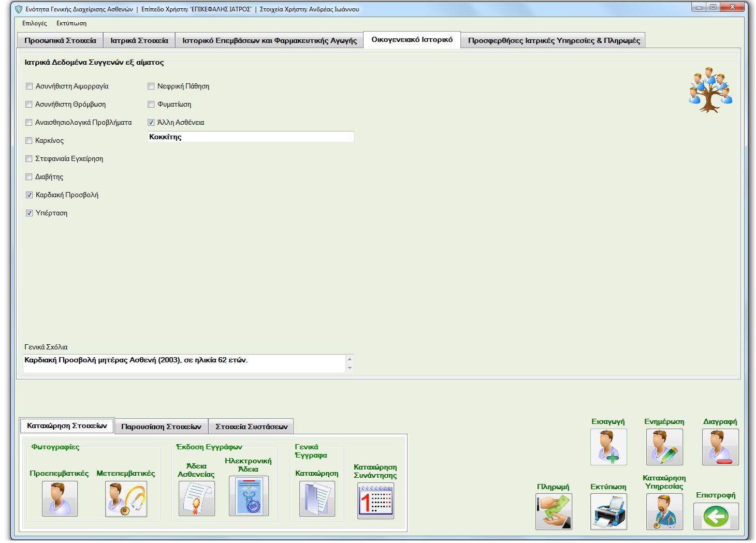Click the Διαγραφή delete patient icon
Viewport: 756px width, 543px height.
[x=720, y=447]
